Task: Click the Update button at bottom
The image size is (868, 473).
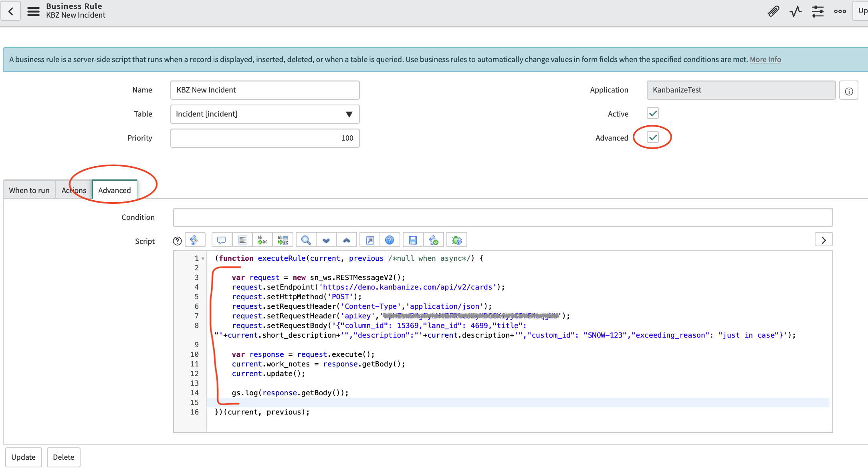Action: click(x=24, y=457)
